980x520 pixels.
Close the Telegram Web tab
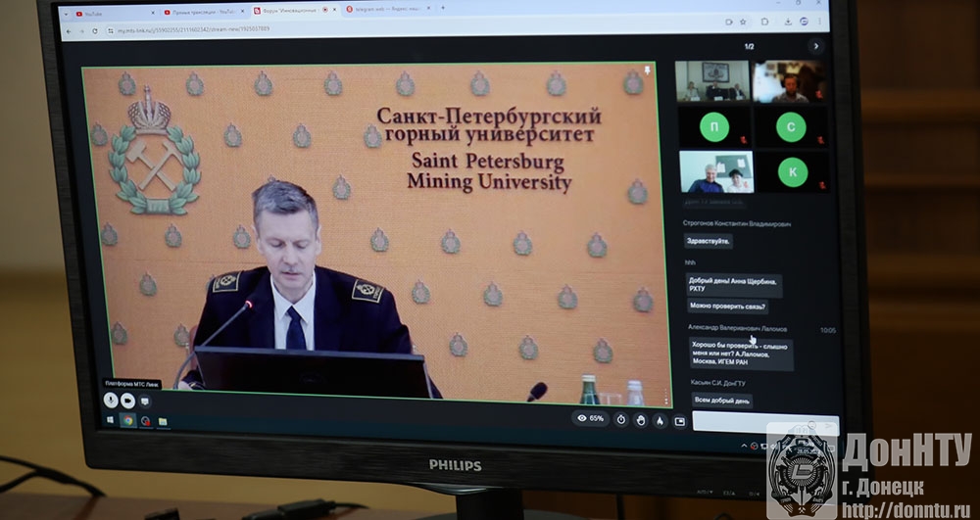coord(427,9)
